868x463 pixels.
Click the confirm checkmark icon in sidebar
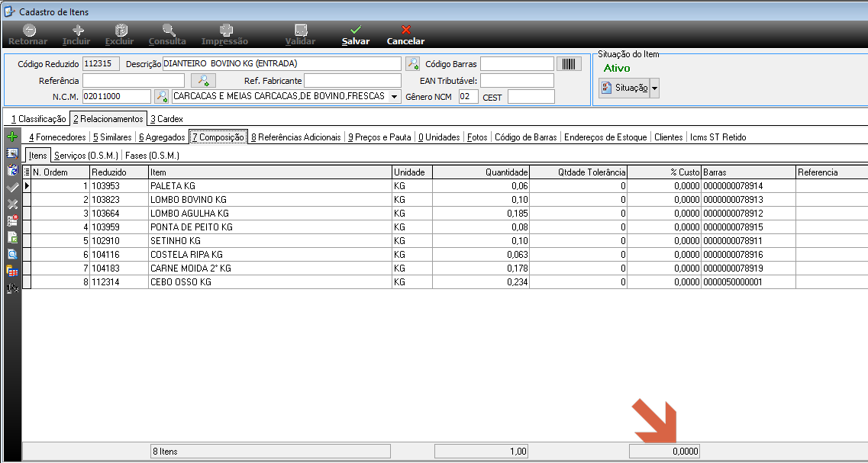point(11,188)
